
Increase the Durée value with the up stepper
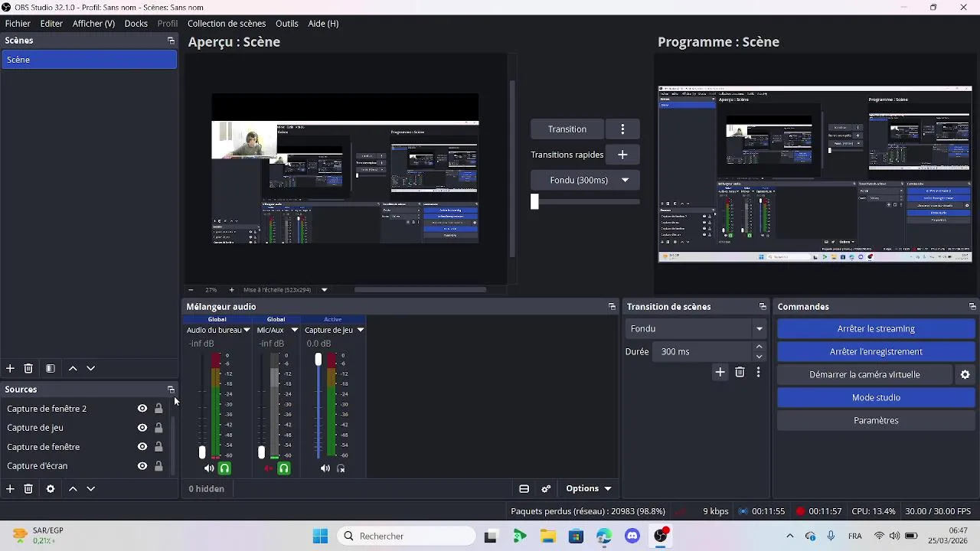759,347
